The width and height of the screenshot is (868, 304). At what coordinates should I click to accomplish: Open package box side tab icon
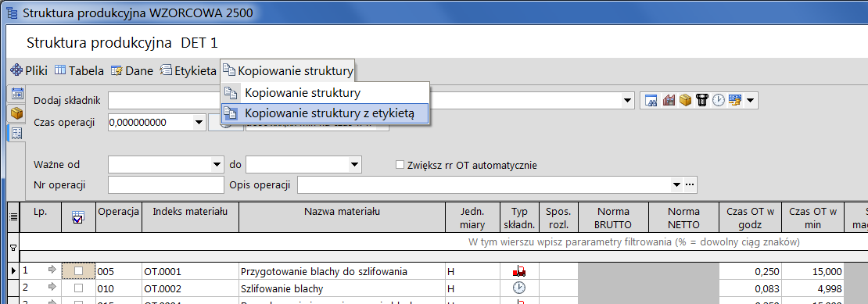pyautogui.click(x=17, y=113)
